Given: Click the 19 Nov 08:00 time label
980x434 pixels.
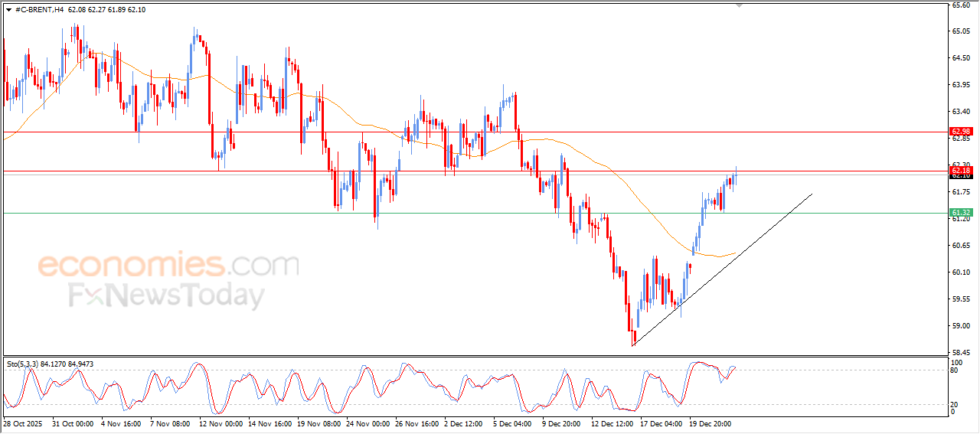Looking at the screenshot, I should 318,423.
